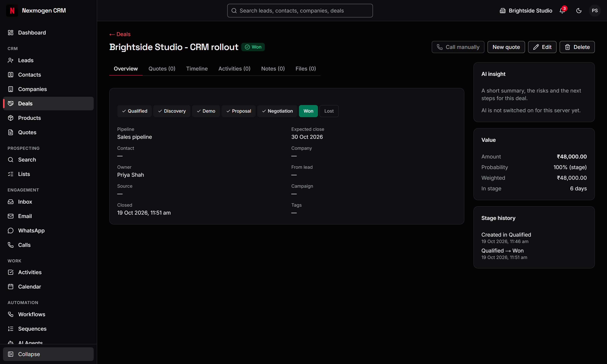This screenshot has width=607, height=364.
Task: Select the Won stage chip
Action: (308, 111)
